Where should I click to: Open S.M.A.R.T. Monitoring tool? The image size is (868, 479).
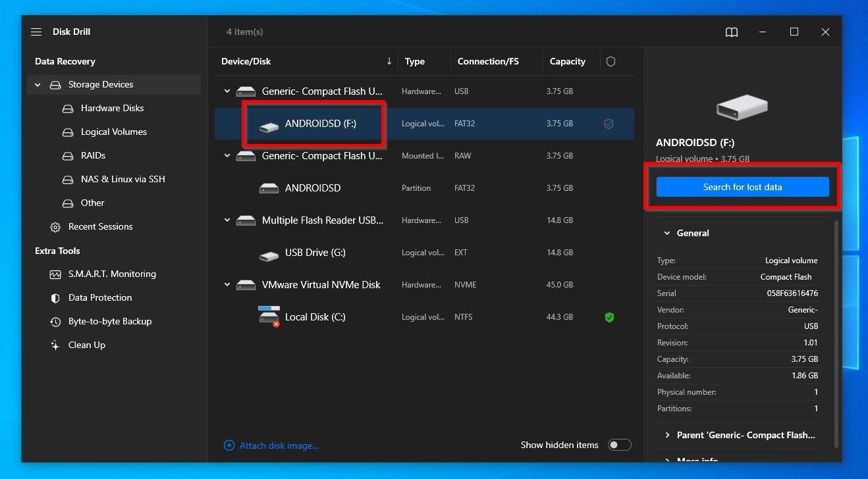pyautogui.click(x=112, y=274)
